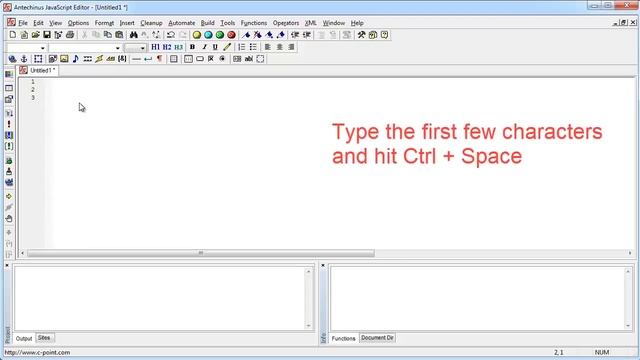
Task: Toggle italic formatting
Action: coord(204,47)
